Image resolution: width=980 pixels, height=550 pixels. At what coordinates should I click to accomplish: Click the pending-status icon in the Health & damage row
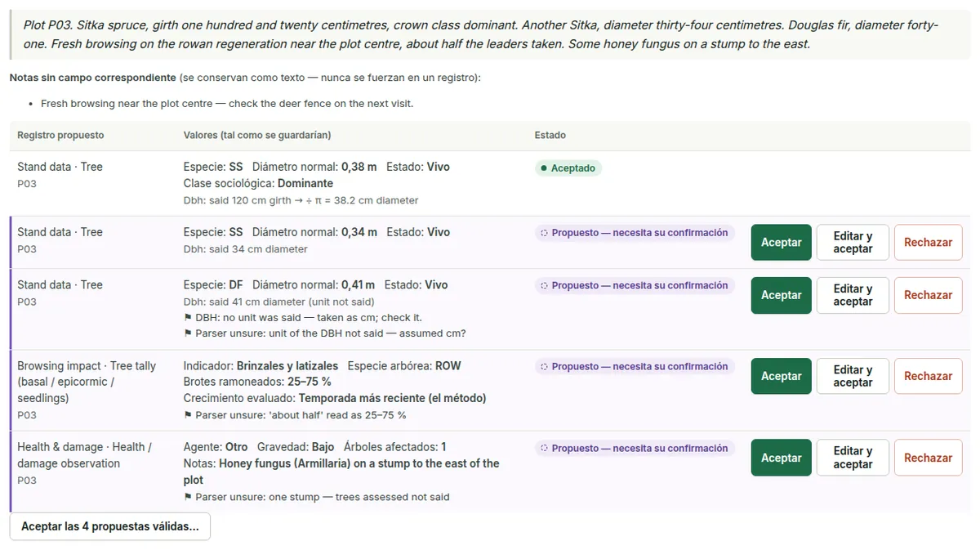pos(544,449)
